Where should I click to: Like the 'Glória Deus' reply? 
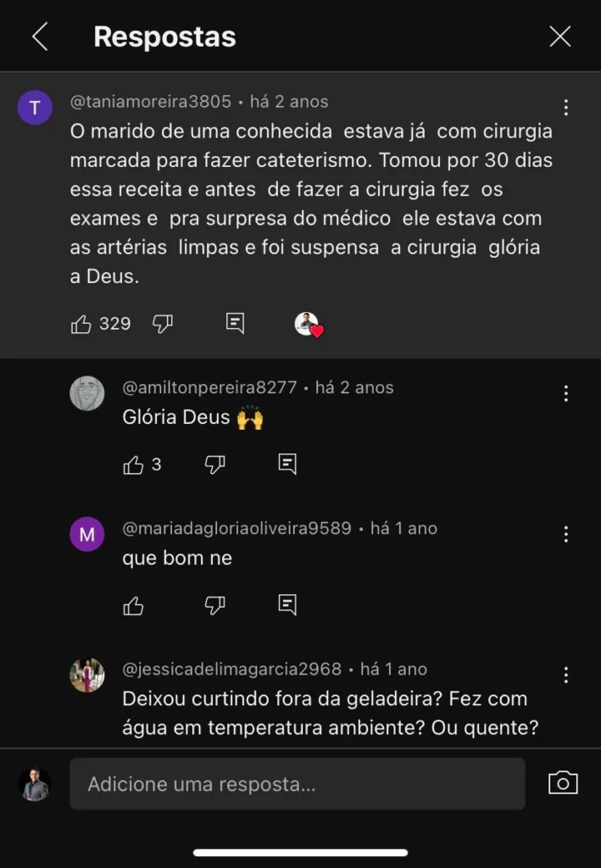pos(134,465)
